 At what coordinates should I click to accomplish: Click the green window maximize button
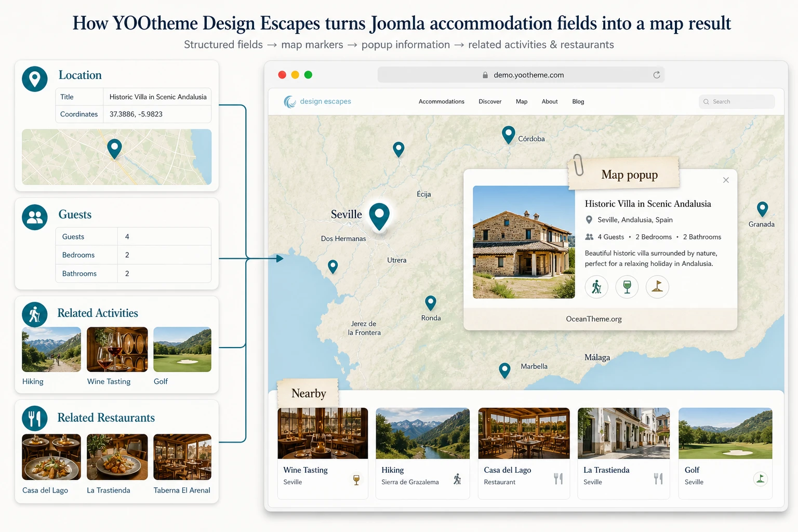click(308, 75)
